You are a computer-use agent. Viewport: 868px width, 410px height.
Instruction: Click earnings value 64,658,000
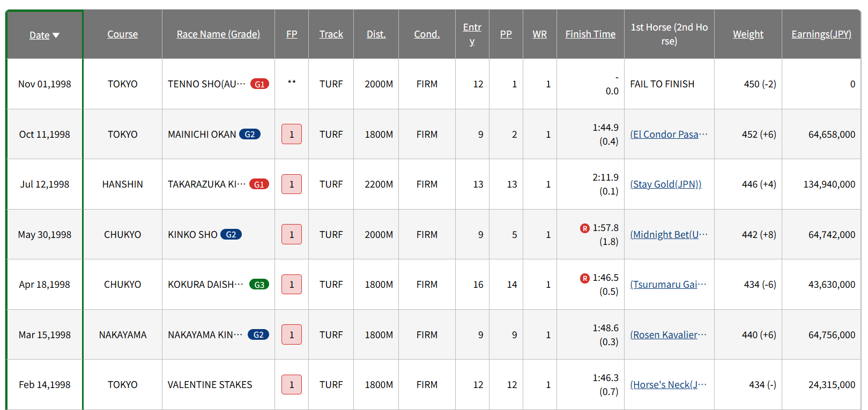(x=832, y=135)
